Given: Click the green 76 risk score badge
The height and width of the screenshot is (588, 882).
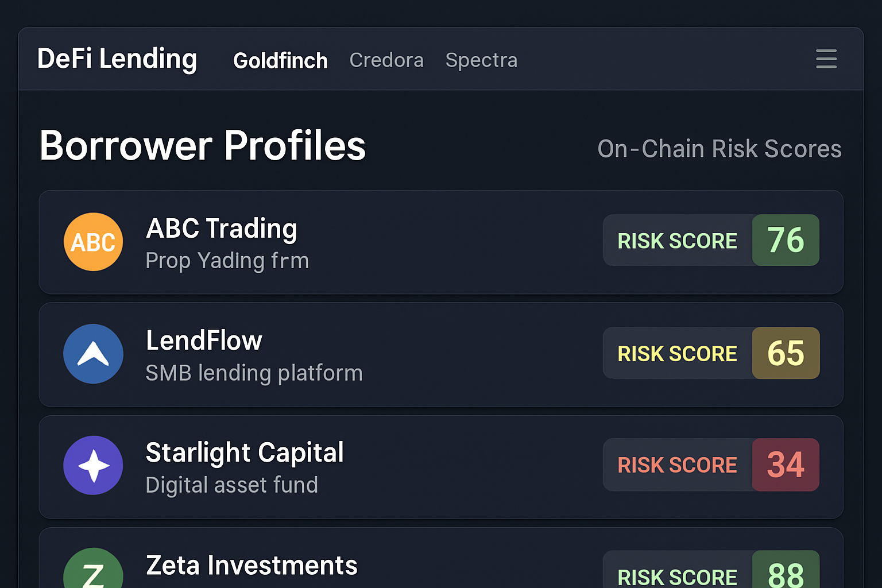Looking at the screenshot, I should point(786,240).
